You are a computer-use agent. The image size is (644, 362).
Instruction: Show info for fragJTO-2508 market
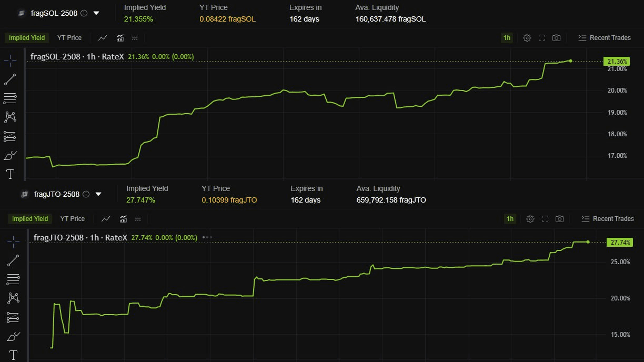pyautogui.click(x=86, y=194)
